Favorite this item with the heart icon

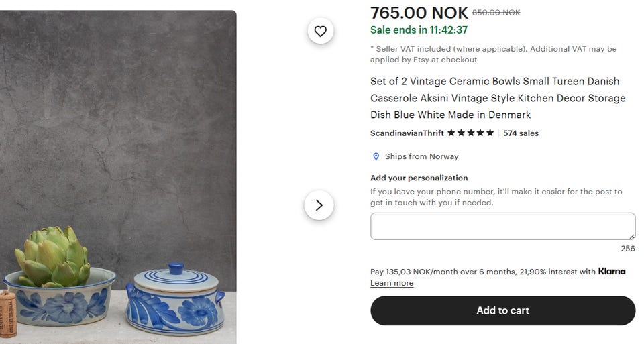click(320, 31)
